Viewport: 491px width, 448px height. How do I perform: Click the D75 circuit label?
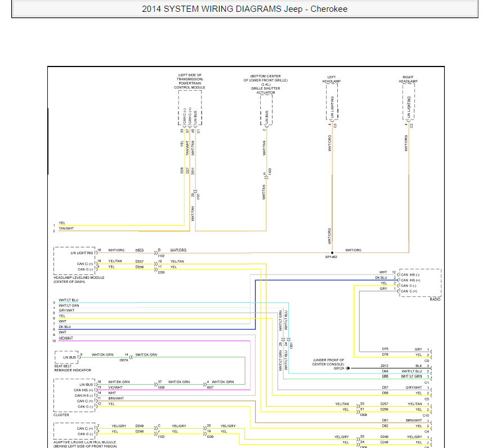(x=385, y=349)
